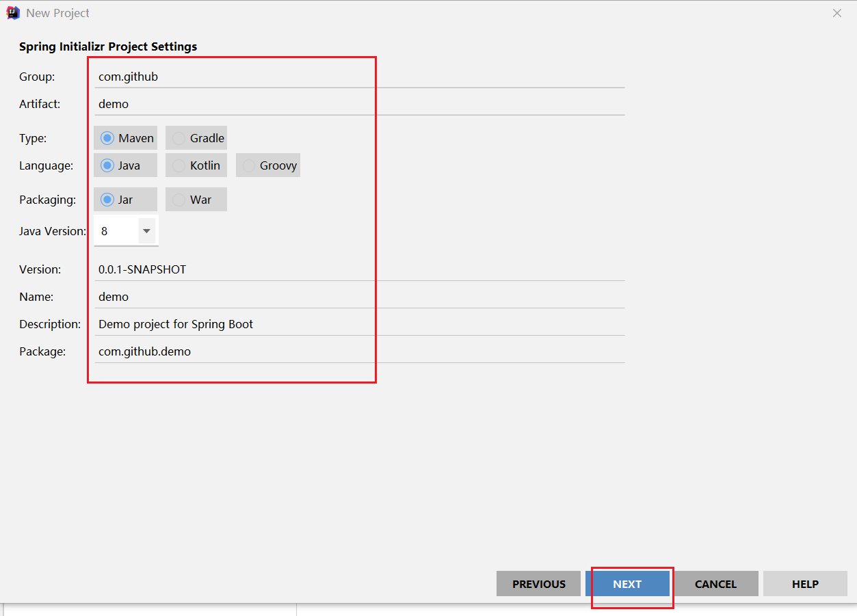The image size is (857, 616).
Task: Click the CANCEL button
Action: point(715,584)
